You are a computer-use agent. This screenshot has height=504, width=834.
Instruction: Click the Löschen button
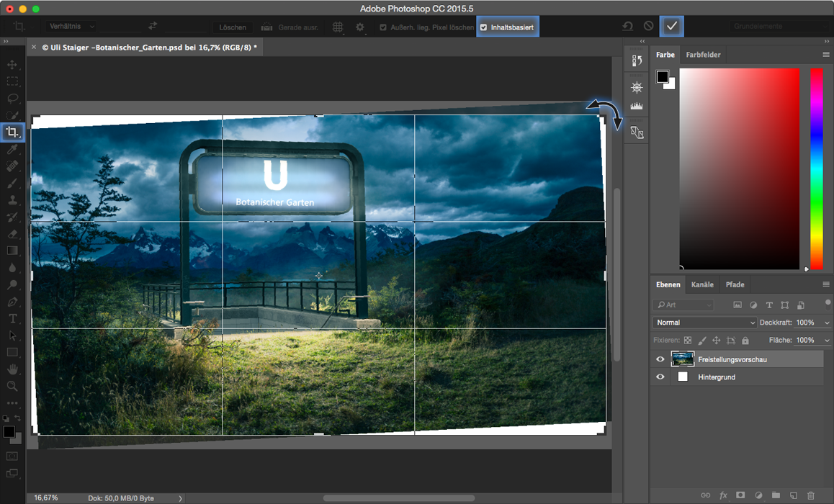tap(233, 27)
